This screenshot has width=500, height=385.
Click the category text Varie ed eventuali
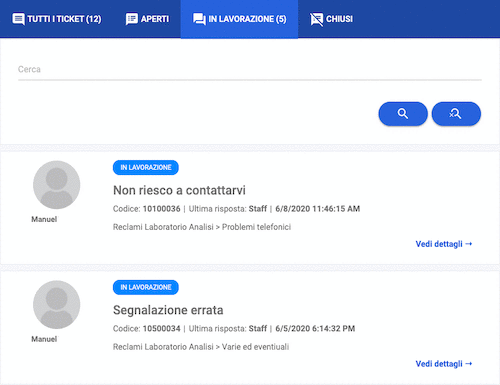[x=255, y=347]
